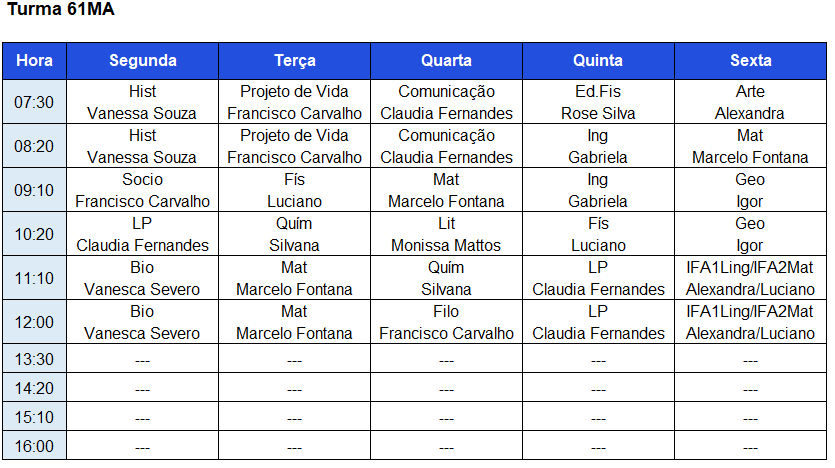Screen dimensions: 835x468
Task: Select the Filo Francisco Carvalho cell
Action: (x=446, y=322)
